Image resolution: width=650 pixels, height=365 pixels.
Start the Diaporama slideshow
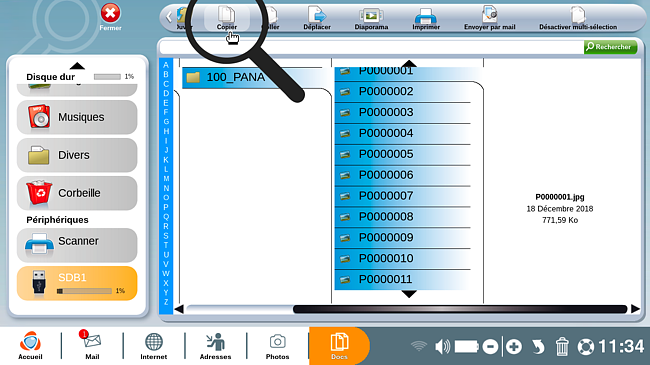371,18
